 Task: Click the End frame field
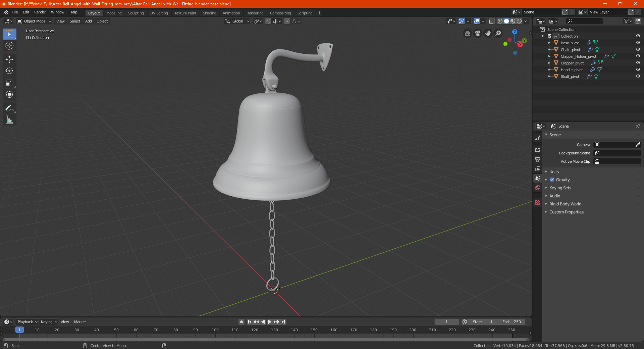[512, 322]
